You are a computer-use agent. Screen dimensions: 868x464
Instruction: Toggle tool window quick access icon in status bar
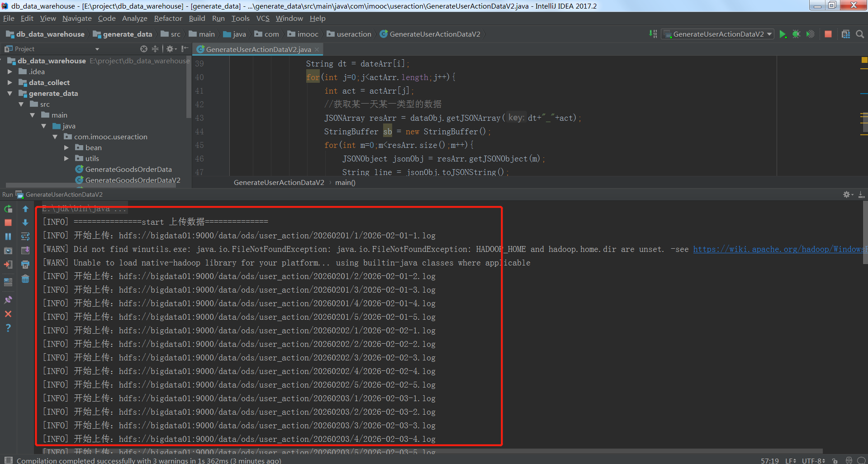[x=8, y=460]
